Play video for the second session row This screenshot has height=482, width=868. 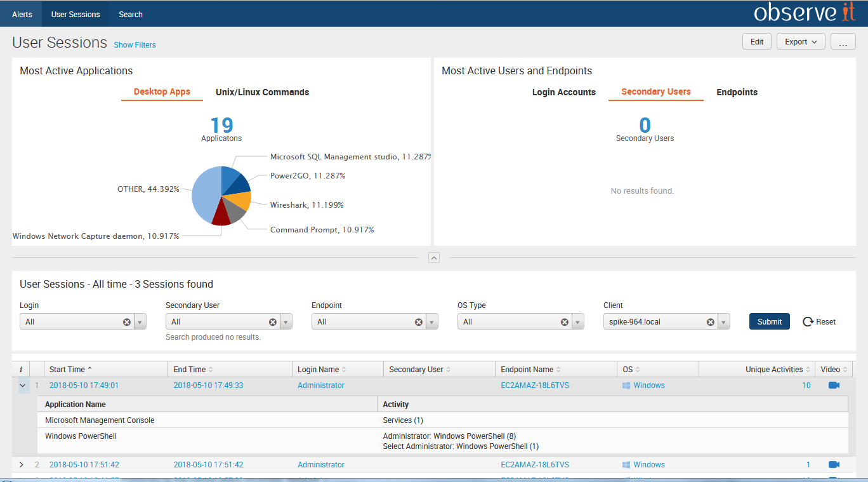(x=834, y=465)
